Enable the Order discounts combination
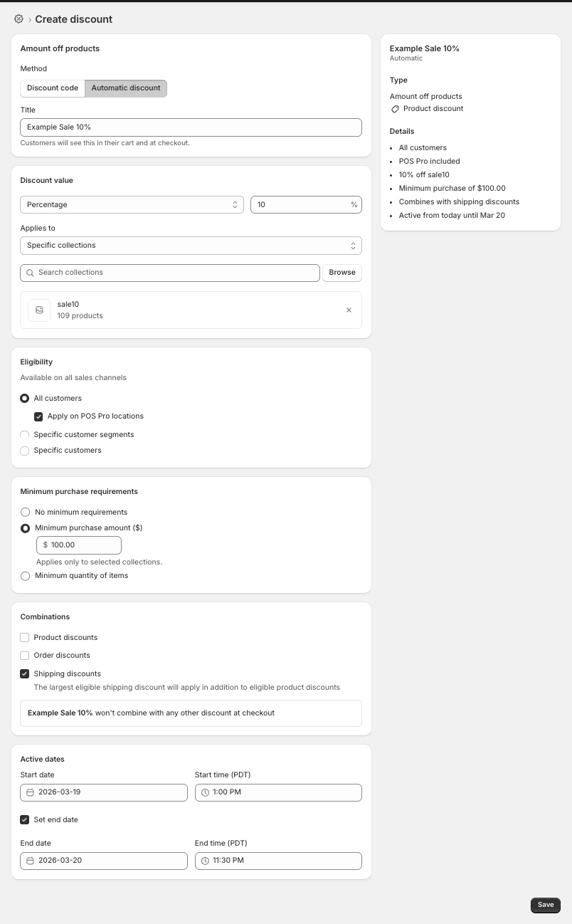 24,655
